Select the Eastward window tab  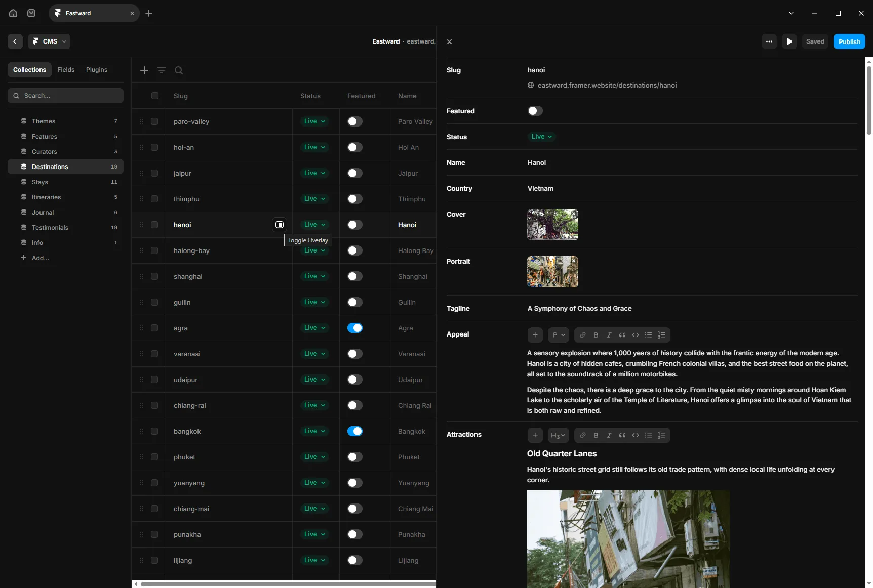94,13
